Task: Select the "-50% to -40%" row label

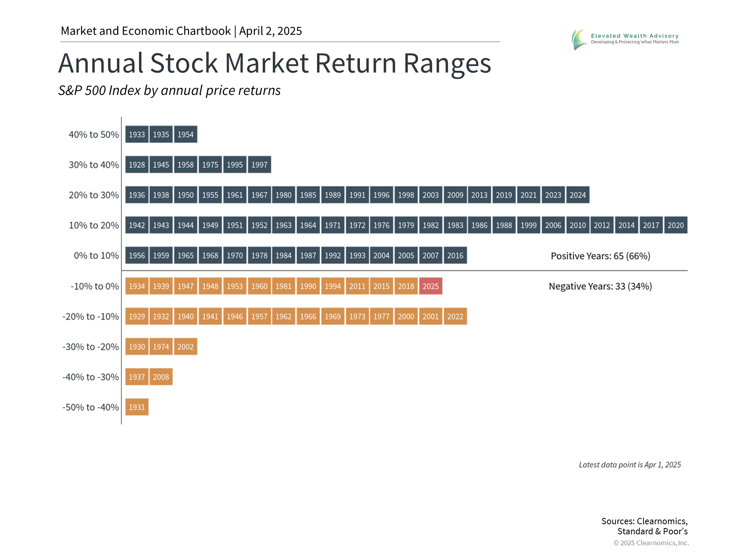Action: tap(91, 407)
